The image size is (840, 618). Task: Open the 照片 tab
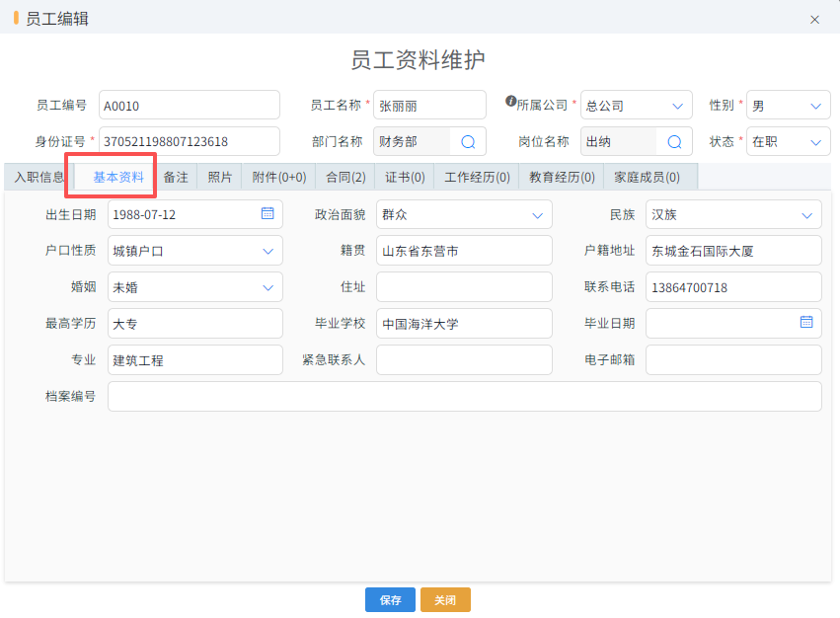tap(220, 178)
